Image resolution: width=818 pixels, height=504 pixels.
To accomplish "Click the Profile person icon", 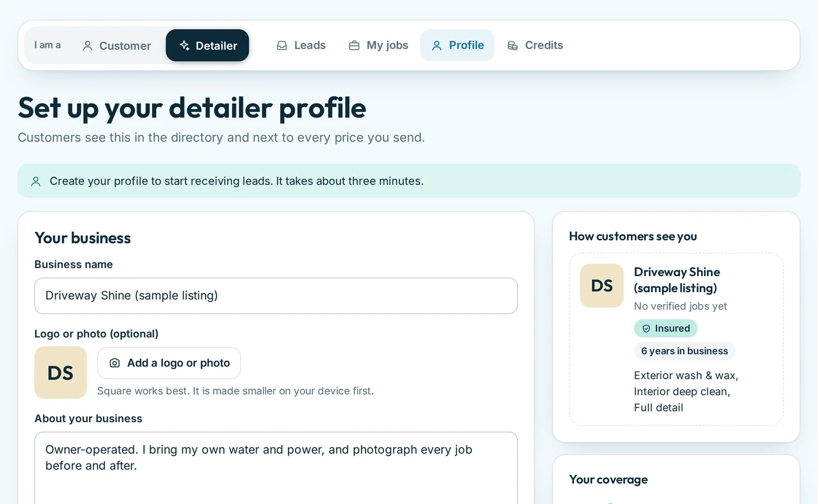I will pyautogui.click(x=437, y=46).
